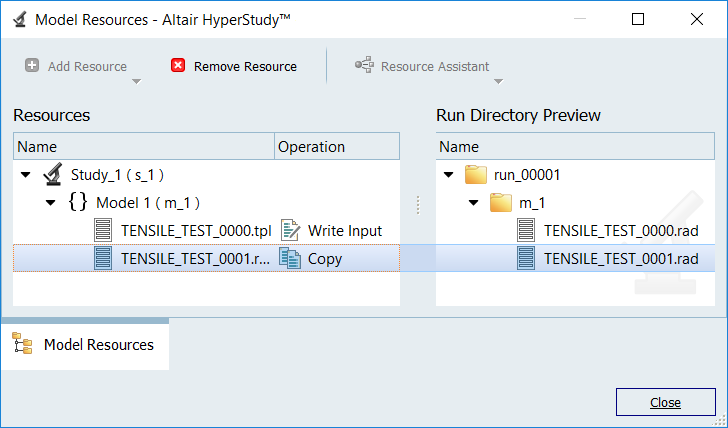Click file icon beside TENSILE_TEST_0001.rad

coord(526,258)
